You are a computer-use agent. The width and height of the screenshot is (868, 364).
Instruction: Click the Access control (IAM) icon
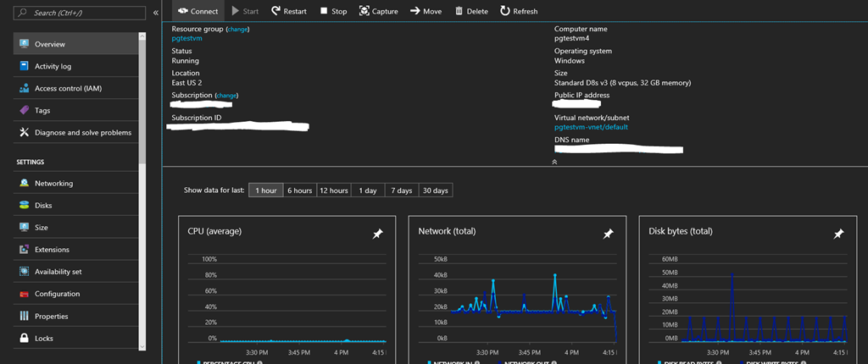pos(24,88)
